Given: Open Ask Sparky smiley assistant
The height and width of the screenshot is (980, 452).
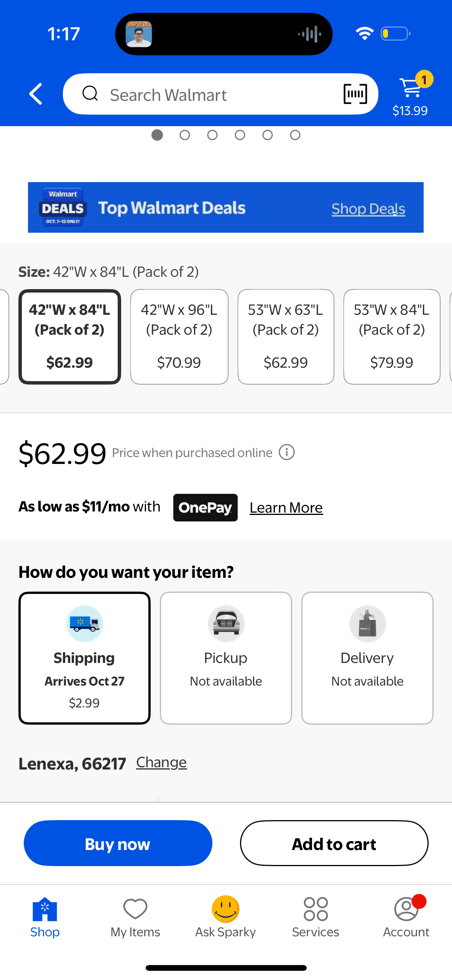Looking at the screenshot, I should [x=225, y=917].
